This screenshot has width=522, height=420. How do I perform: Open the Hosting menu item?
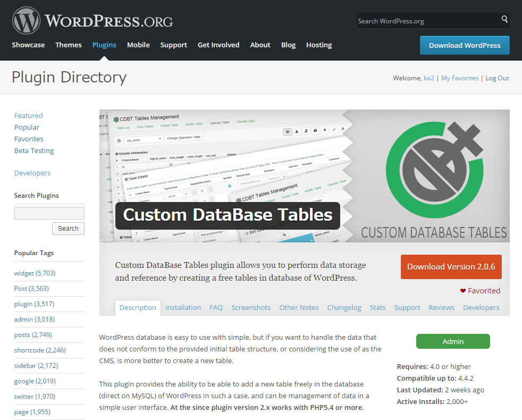[318, 45]
